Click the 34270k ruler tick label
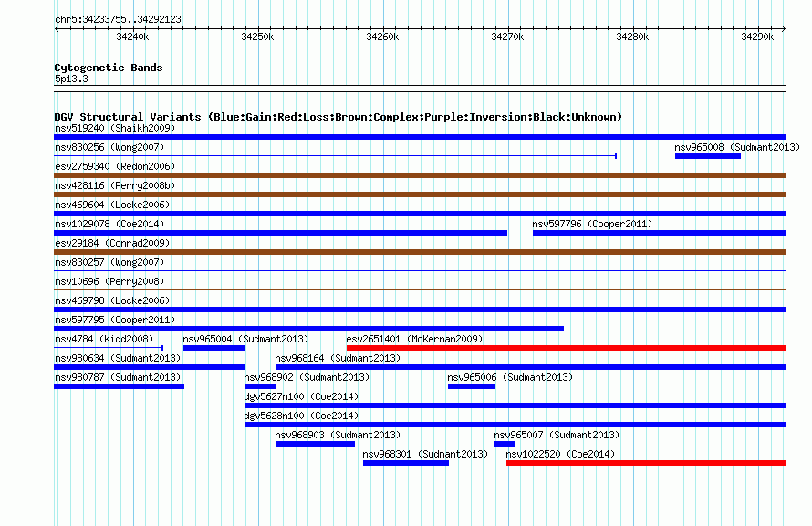 pos(507,37)
